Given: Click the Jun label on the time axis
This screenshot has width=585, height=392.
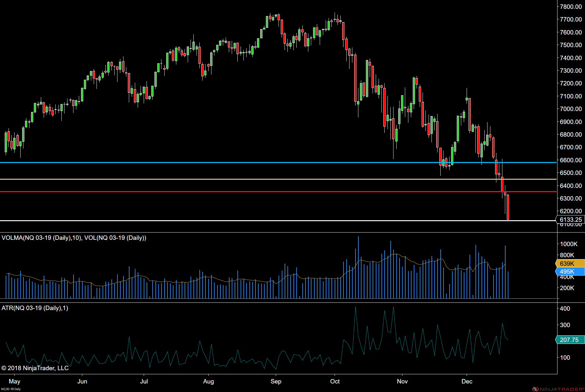Looking at the screenshot, I should [82, 381].
